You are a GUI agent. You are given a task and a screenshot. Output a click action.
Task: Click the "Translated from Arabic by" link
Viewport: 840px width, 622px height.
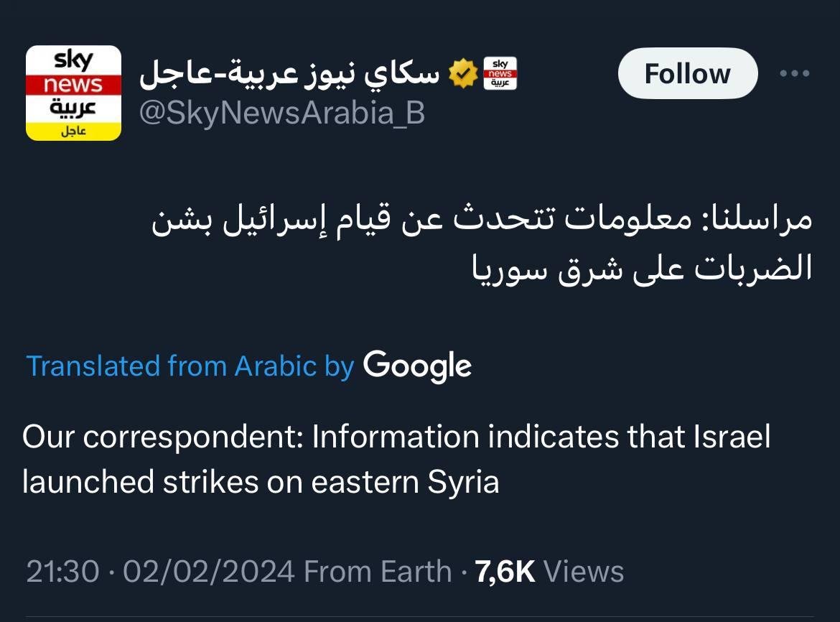tap(190, 366)
